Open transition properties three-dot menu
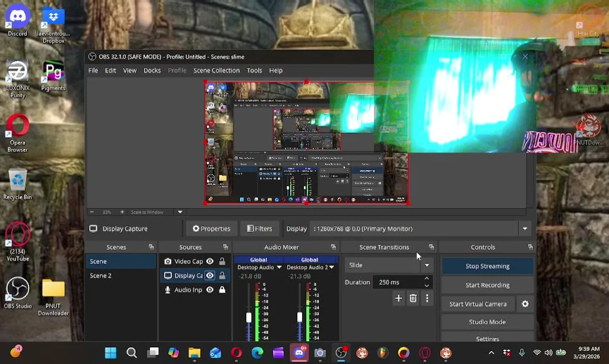The height and width of the screenshot is (364, 609). tap(427, 298)
